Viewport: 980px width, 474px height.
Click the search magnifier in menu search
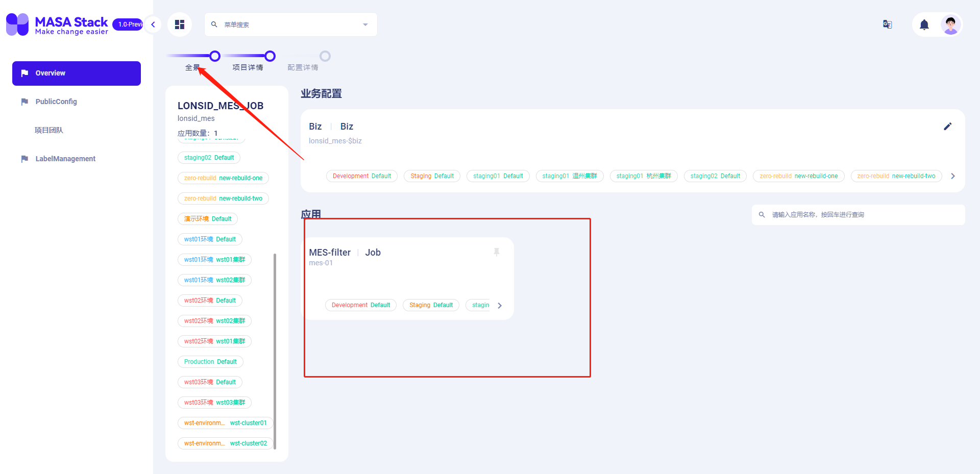click(x=214, y=24)
